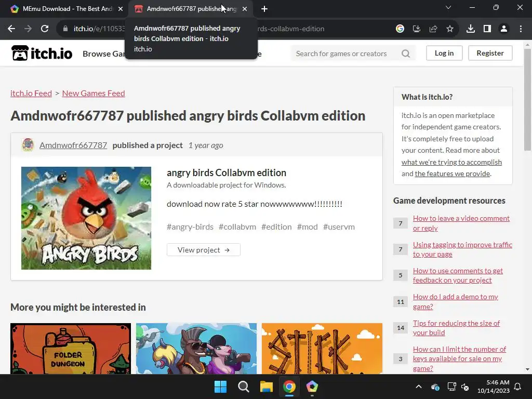Click the #edition tag
Image resolution: width=532 pixels, height=399 pixels.
(276, 227)
